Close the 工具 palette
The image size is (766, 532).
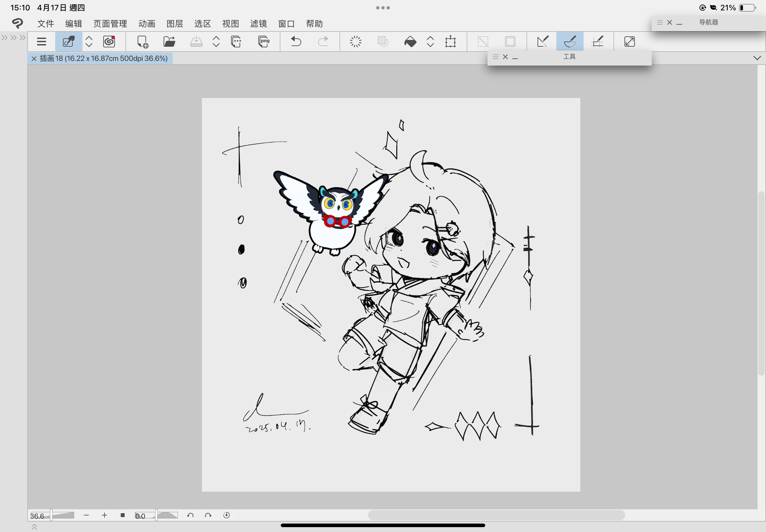(505, 57)
